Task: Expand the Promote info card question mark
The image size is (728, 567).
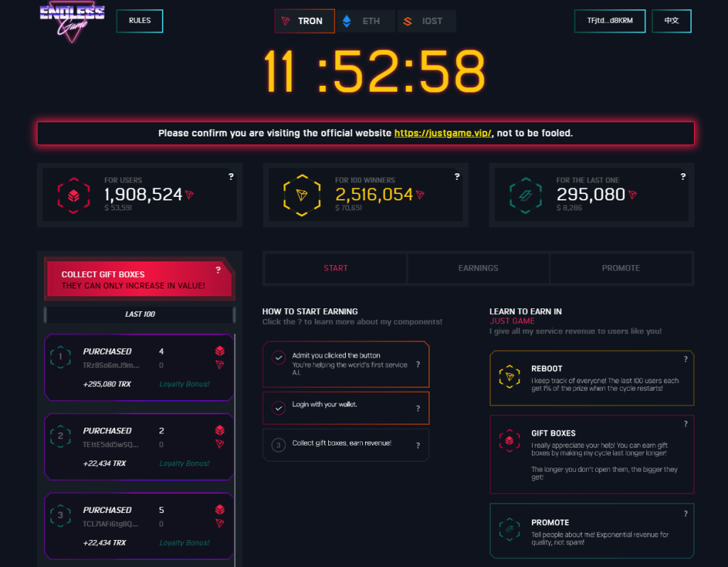Action: point(685,514)
